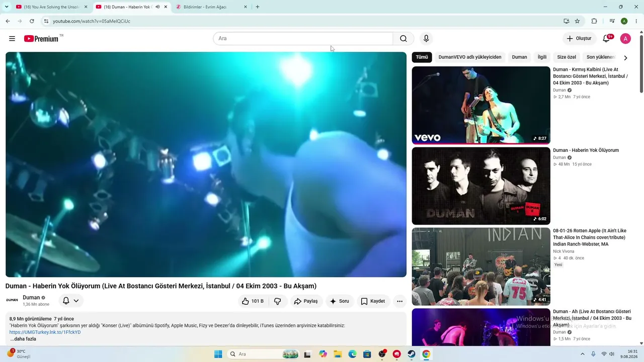Close the "You Are Solving" tab
Viewport: 644px width, 362px height.
click(x=86, y=7)
